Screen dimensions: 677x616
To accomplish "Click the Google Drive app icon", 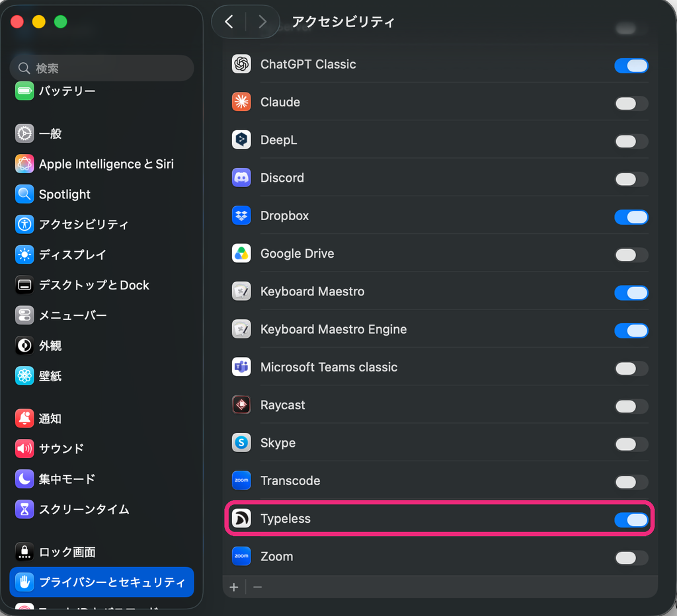I will pos(241,253).
